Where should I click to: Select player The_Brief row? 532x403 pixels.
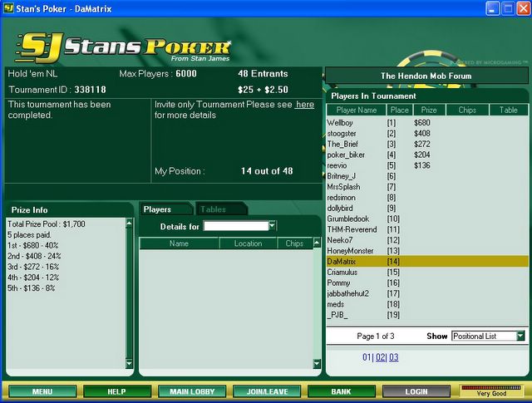(427, 144)
